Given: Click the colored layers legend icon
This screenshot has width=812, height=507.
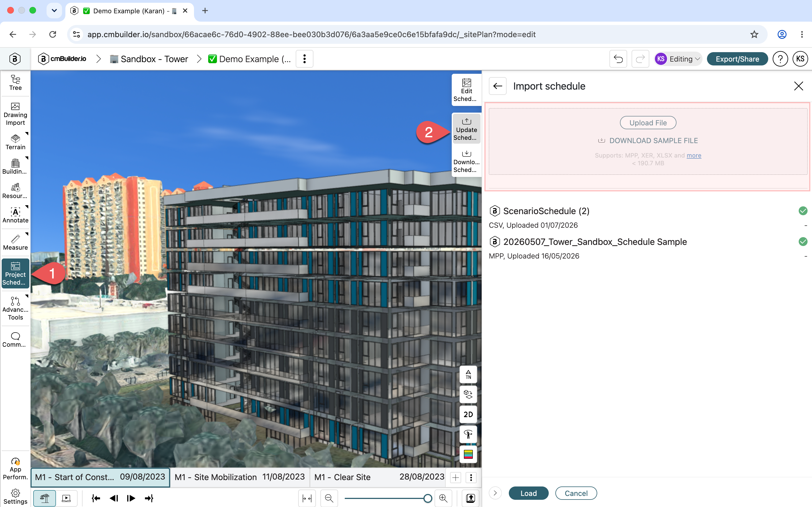Looking at the screenshot, I should tap(468, 454).
